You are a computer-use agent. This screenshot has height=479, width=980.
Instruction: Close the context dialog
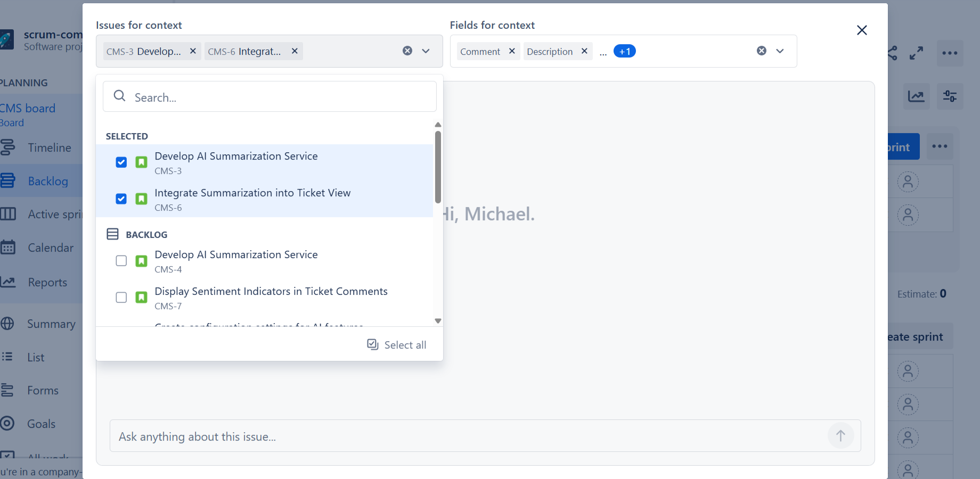pos(862,30)
